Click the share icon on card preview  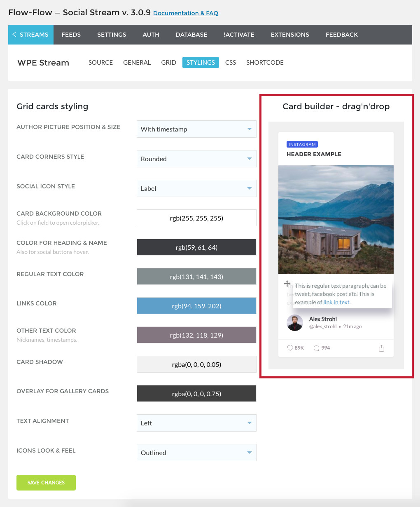pos(381,348)
